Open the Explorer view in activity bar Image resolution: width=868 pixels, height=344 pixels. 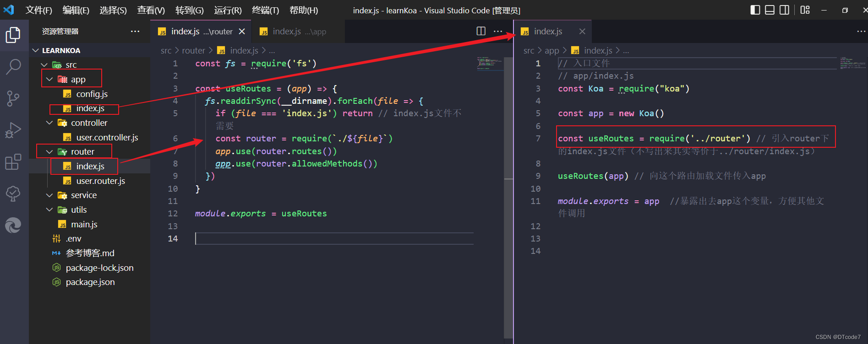tap(13, 35)
